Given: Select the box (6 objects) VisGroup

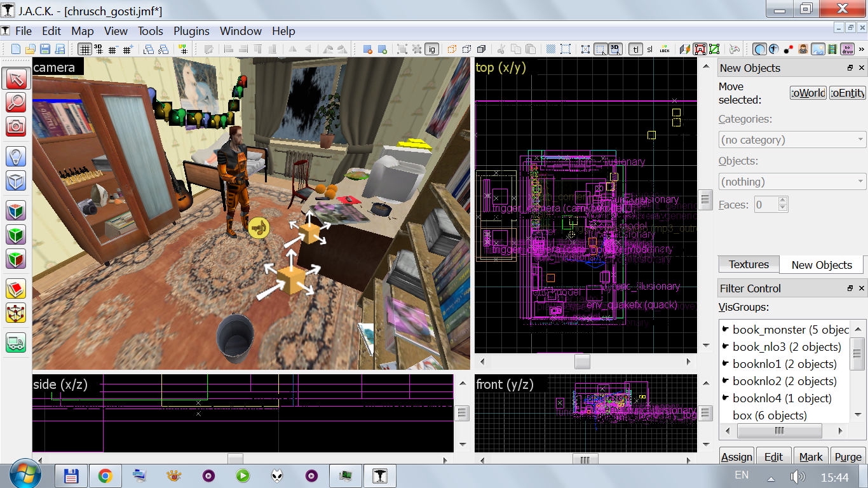Looking at the screenshot, I should (x=770, y=416).
